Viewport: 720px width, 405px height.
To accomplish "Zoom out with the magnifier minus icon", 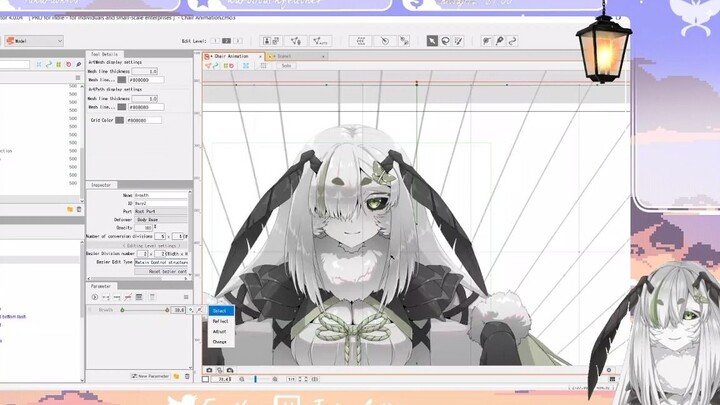I will tap(242, 379).
